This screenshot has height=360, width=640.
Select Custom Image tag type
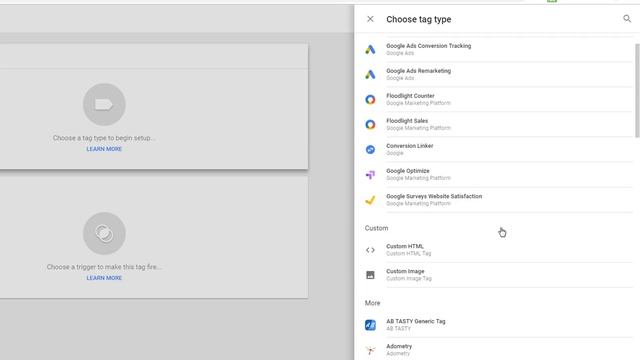tap(498, 275)
